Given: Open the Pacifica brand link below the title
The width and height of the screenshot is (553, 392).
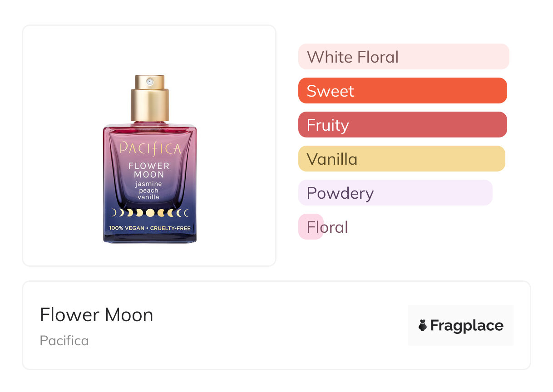Looking at the screenshot, I should 64,340.
